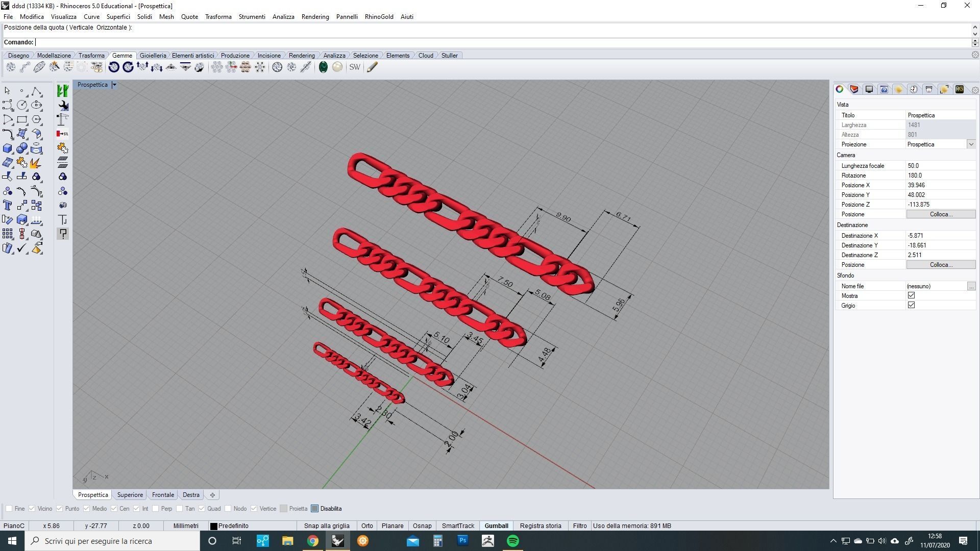Open the RhinoGold menu
980x551 pixels.
379,17
